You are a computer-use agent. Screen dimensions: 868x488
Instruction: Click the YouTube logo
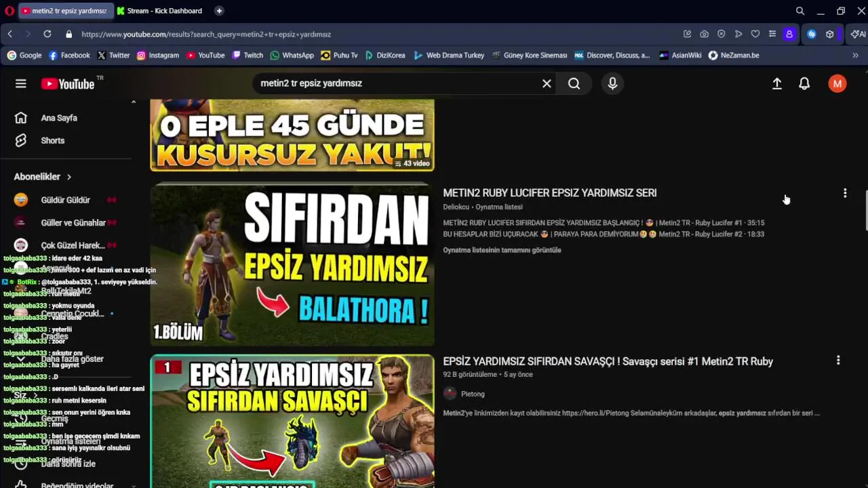pos(68,83)
